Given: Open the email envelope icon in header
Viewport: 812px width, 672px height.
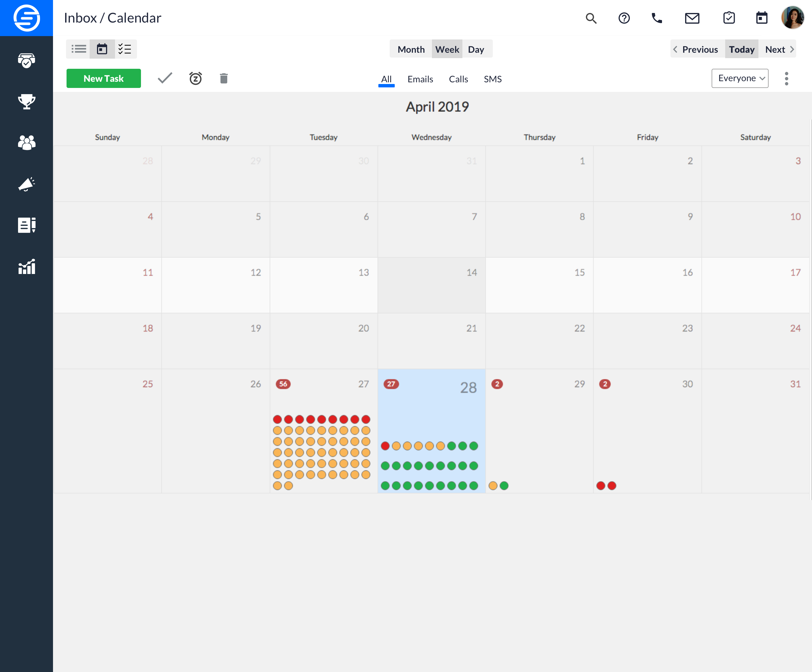Looking at the screenshot, I should pos(692,18).
